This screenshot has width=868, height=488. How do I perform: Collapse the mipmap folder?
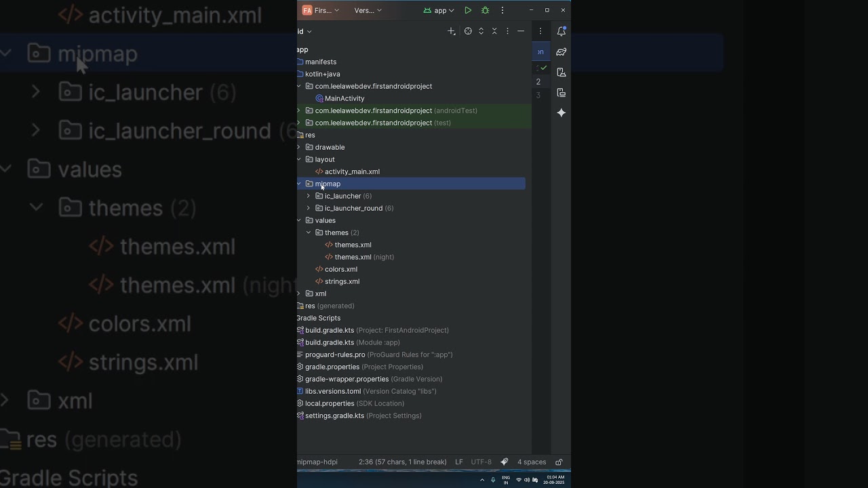[x=299, y=184]
